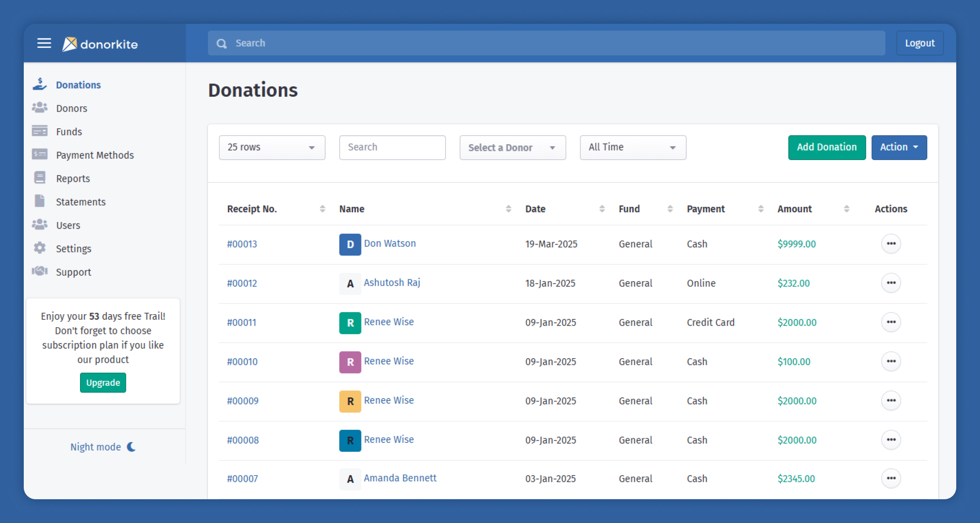Click the Settings gear icon
Screen dimensions: 980x523
40,248
